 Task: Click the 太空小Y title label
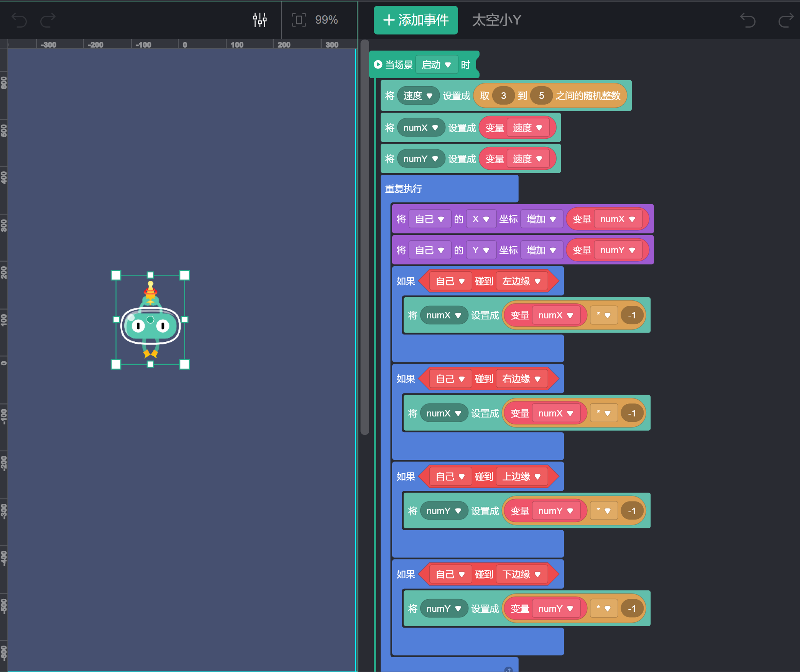496,20
